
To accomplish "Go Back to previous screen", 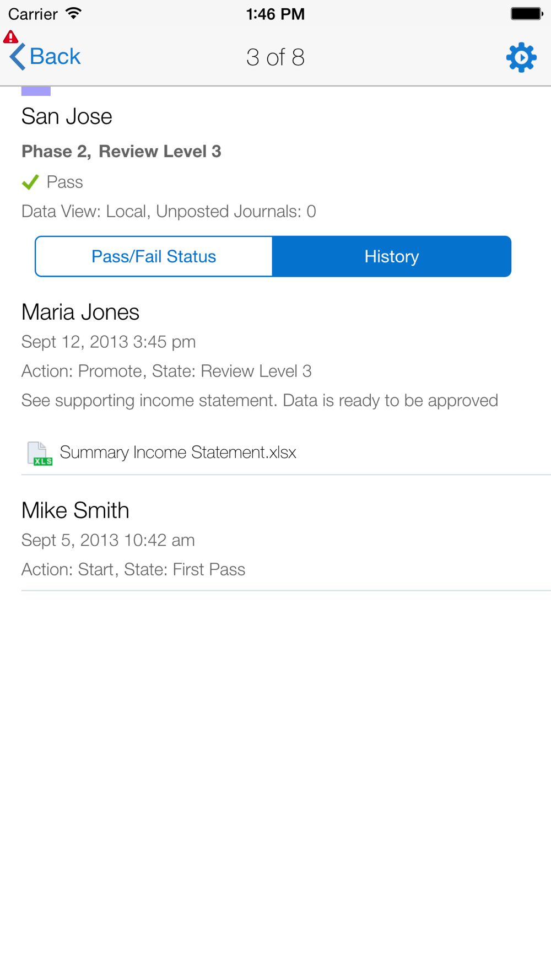I will tap(45, 57).
